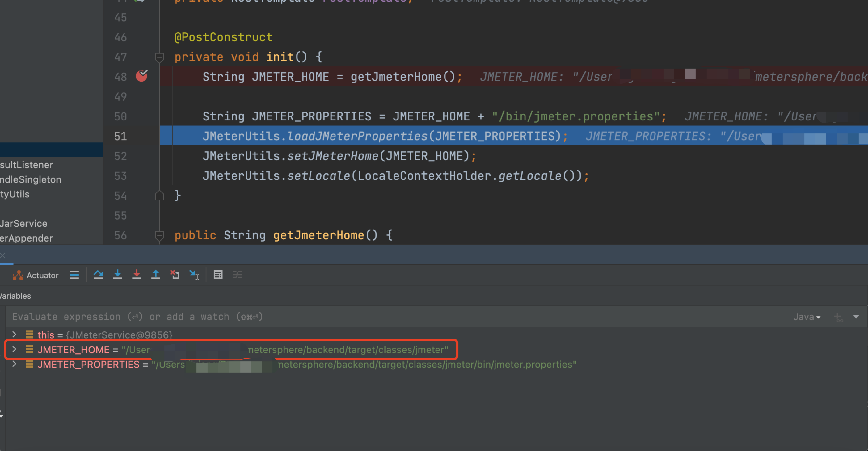Click the Force Step Into red arrow icon
868x451 pixels.
tap(137, 275)
